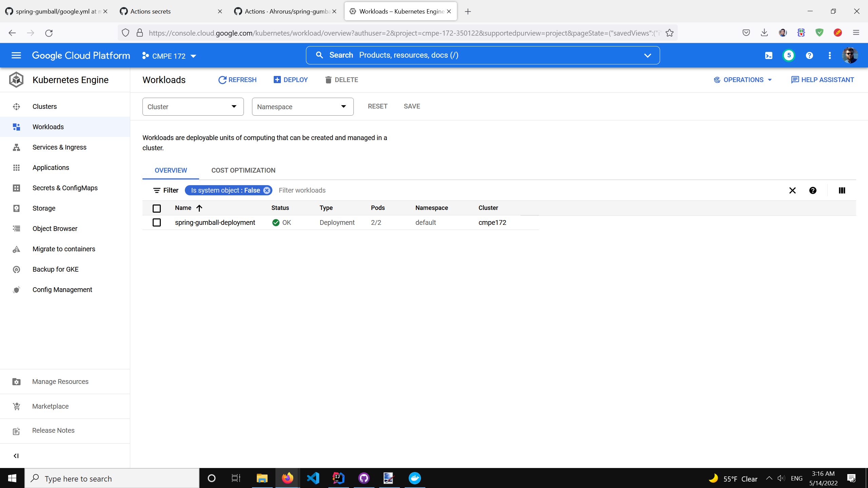Image resolution: width=868 pixels, height=488 pixels.
Task: Expand the Cluster dropdown
Action: [x=193, y=107]
